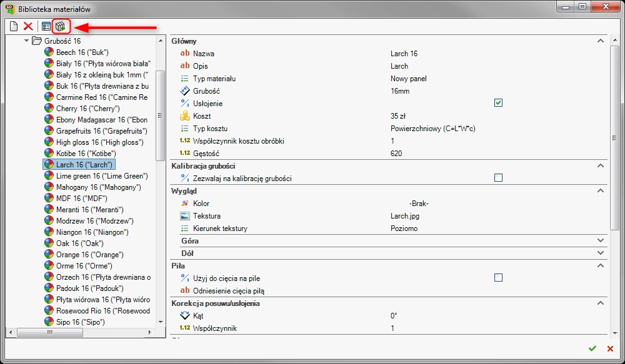This screenshot has height=364, width=625.
Task: Create a new material with the blank page icon
Action: pos(12,26)
